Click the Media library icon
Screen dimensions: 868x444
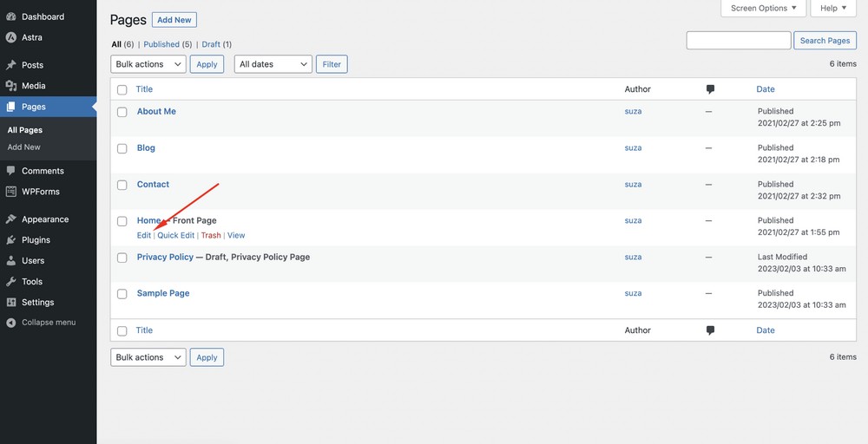[x=11, y=86]
